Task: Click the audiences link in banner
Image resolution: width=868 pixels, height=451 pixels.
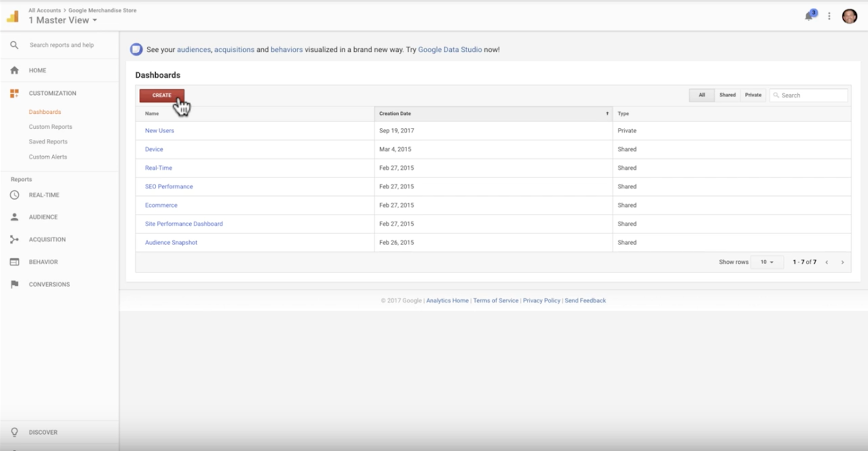Action: pyautogui.click(x=194, y=50)
